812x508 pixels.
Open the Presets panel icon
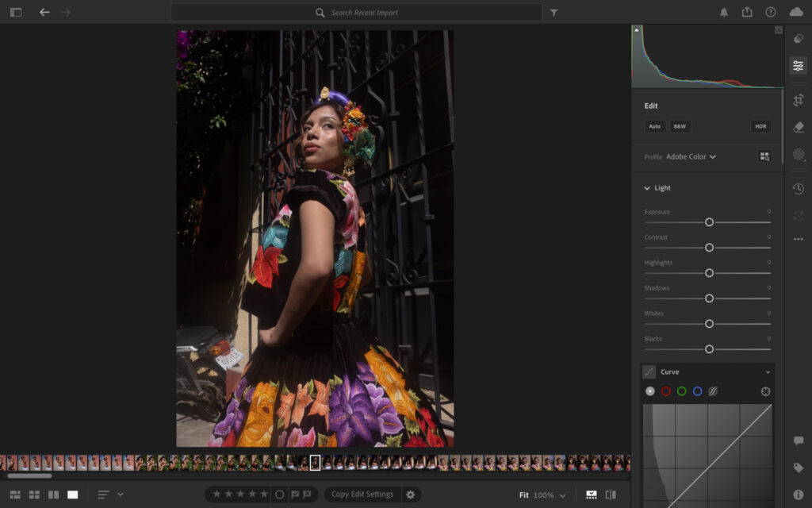tap(798, 39)
